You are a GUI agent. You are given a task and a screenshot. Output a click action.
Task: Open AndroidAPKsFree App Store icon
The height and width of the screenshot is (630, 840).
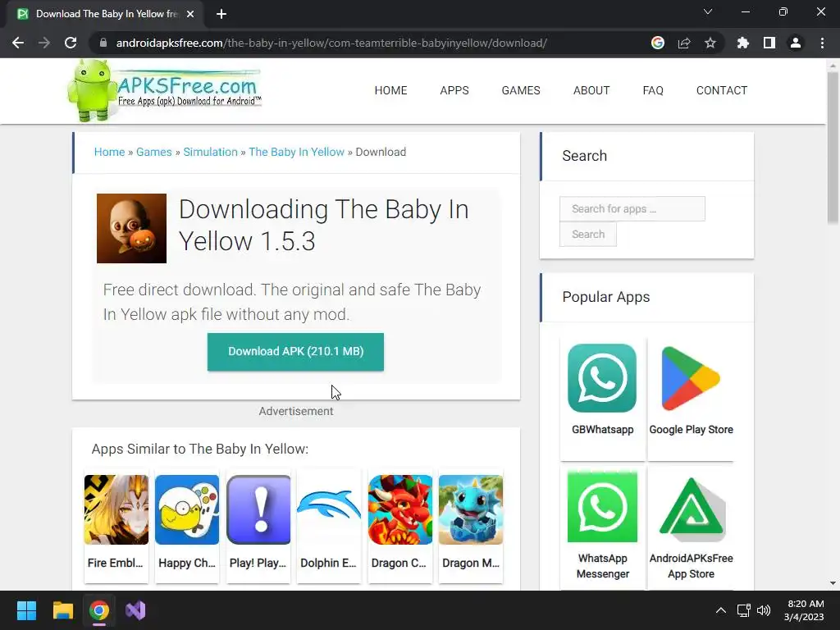pos(692,509)
